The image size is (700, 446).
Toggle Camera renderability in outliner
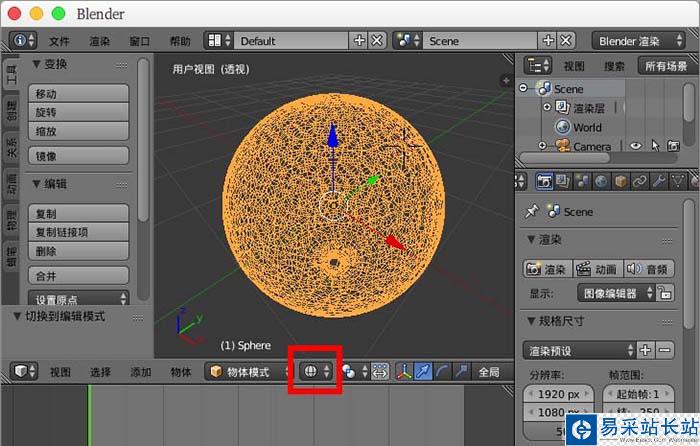tap(673, 146)
